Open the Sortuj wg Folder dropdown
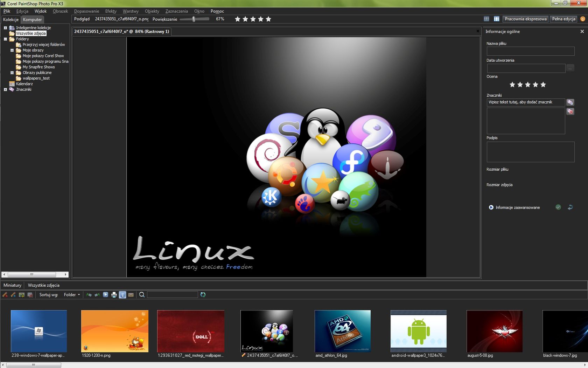The width and height of the screenshot is (588, 368). (72, 295)
